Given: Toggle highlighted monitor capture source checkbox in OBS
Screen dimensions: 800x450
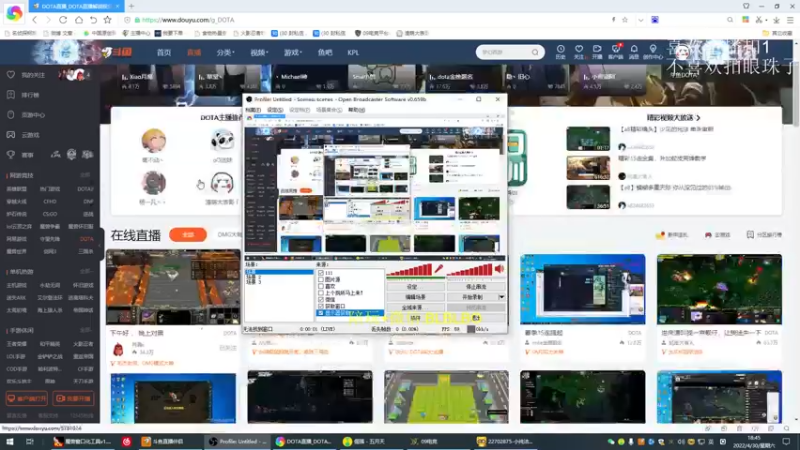Looking at the screenshot, I should 320,313.
